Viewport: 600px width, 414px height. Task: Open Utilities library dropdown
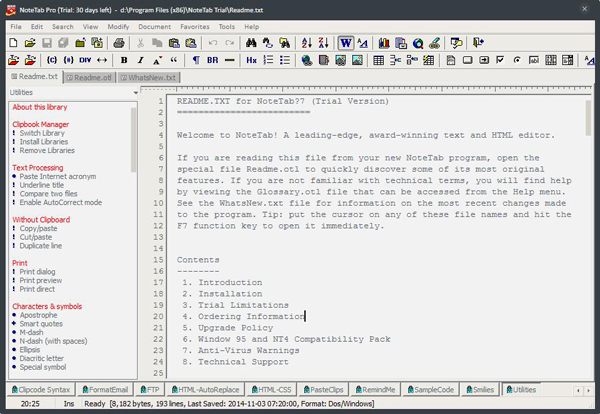pyautogui.click(x=135, y=93)
